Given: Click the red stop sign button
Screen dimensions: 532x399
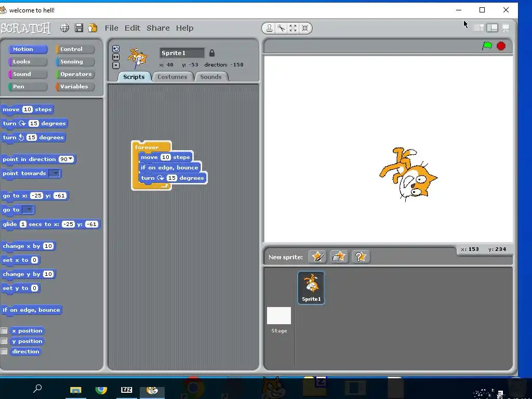Looking at the screenshot, I should point(501,46).
